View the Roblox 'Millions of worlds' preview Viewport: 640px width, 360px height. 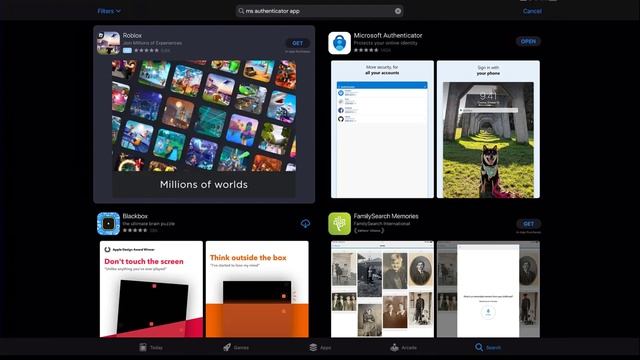[x=204, y=129]
